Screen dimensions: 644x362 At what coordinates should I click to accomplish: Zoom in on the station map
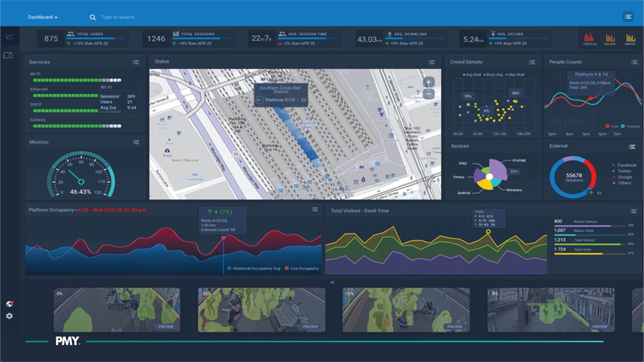(x=429, y=82)
